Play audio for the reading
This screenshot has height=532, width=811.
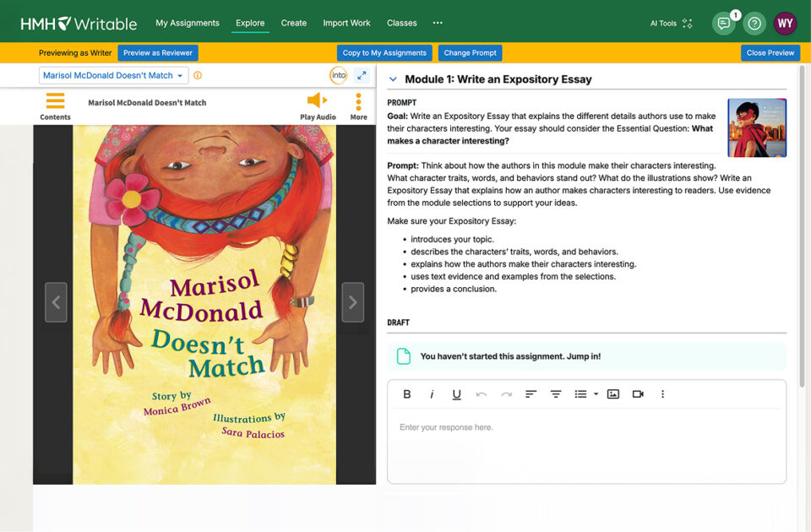pyautogui.click(x=318, y=106)
